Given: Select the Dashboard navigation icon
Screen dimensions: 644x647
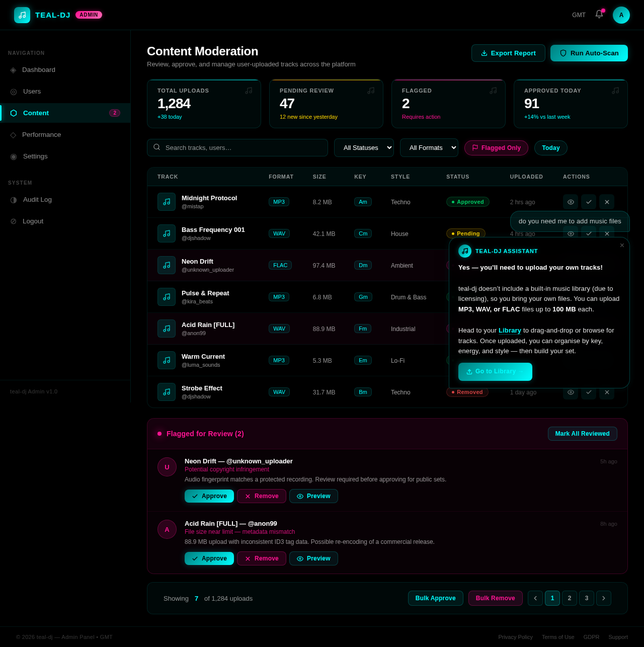Looking at the screenshot, I should pyautogui.click(x=13, y=70).
